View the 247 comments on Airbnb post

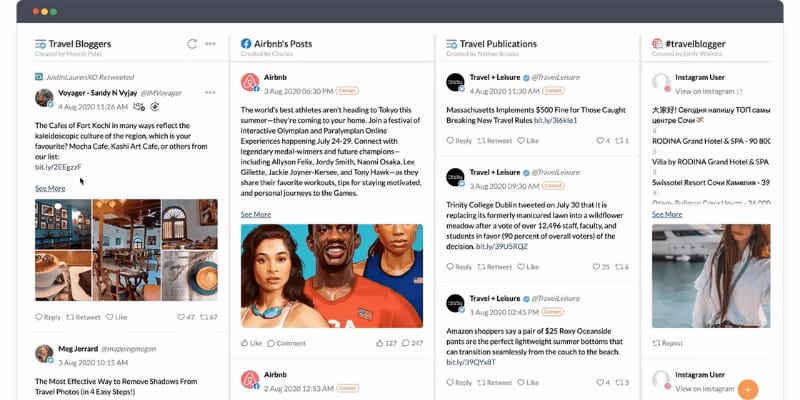[412, 343]
